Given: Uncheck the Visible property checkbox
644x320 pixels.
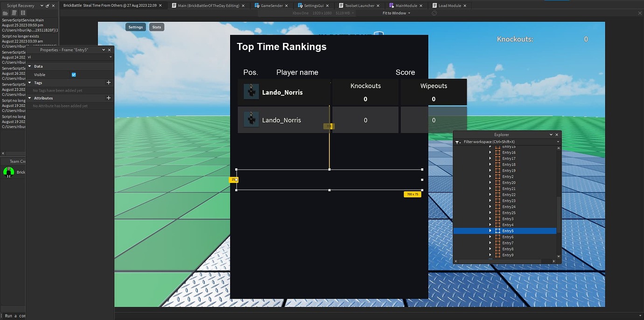Looking at the screenshot, I should point(73,74).
